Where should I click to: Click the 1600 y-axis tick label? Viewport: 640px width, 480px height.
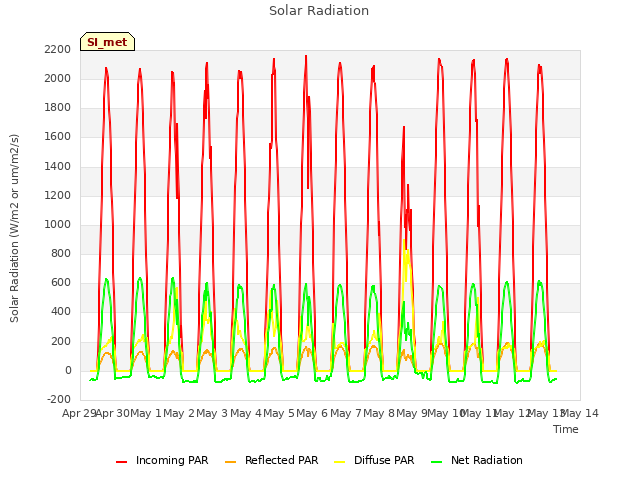tap(58, 137)
